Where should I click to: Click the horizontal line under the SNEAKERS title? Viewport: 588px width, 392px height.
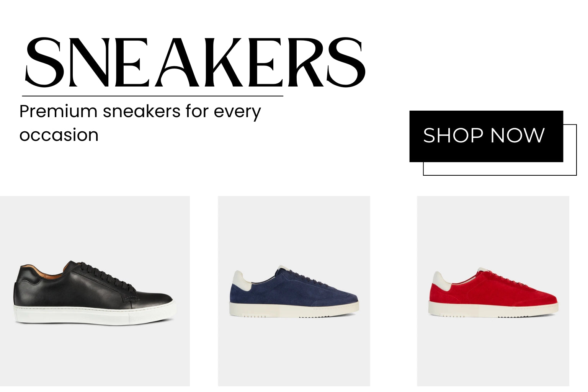click(x=153, y=96)
